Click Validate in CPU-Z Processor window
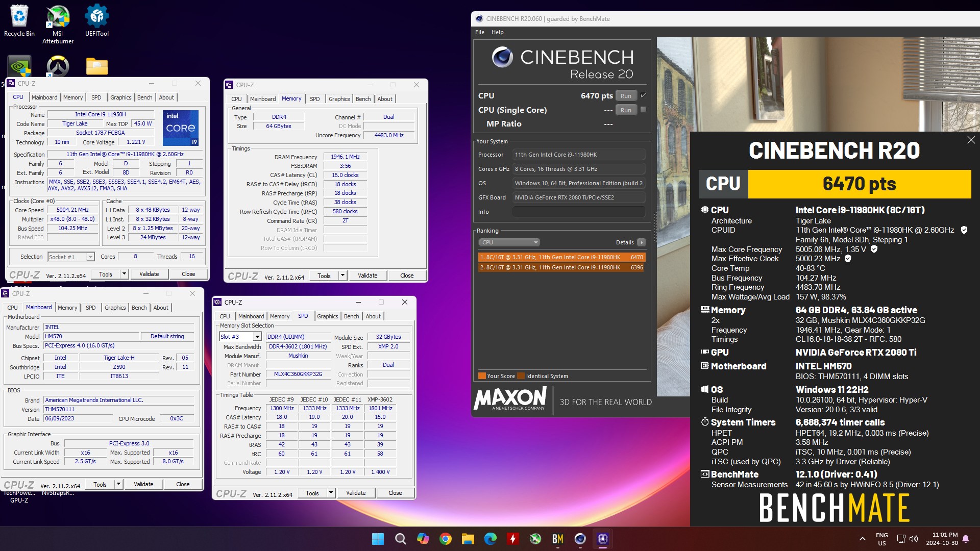This screenshot has height=551, width=980. point(149,274)
